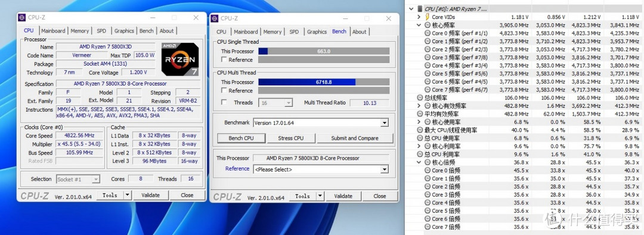Click the clock icon beside Core 3 频率
The height and width of the screenshot is (235, 644).
[x=427, y=57]
